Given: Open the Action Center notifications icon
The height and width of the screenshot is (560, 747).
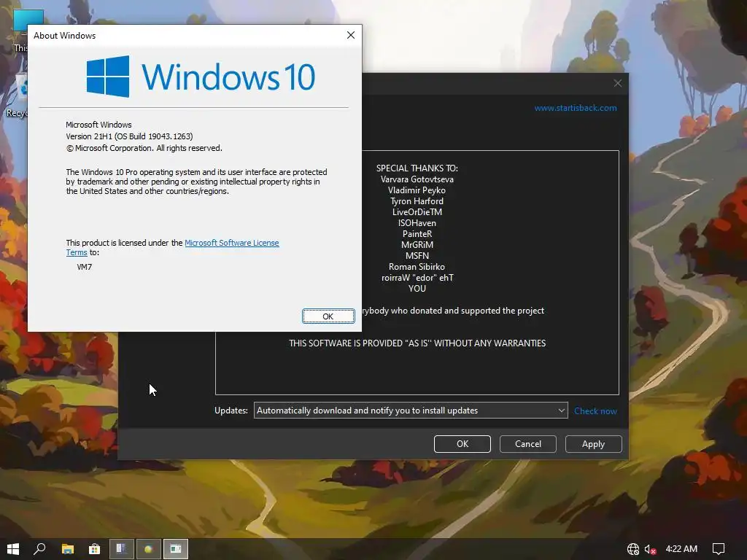Looking at the screenshot, I should (x=719, y=549).
